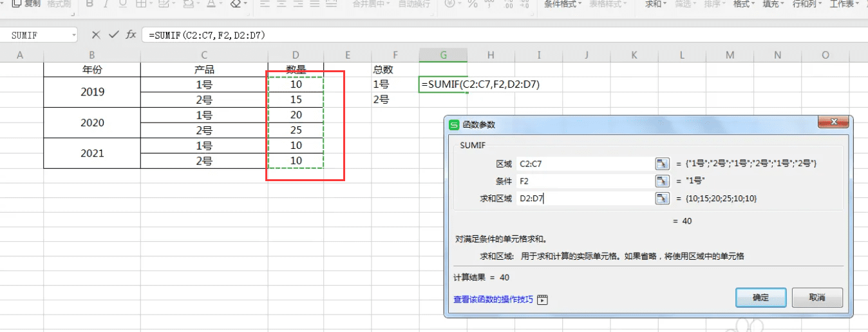Select the 产品 header cell
868x332 pixels.
[x=204, y=69]
